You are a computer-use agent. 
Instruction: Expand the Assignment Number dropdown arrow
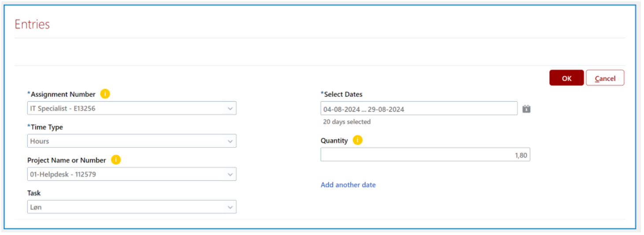point(230,108)
